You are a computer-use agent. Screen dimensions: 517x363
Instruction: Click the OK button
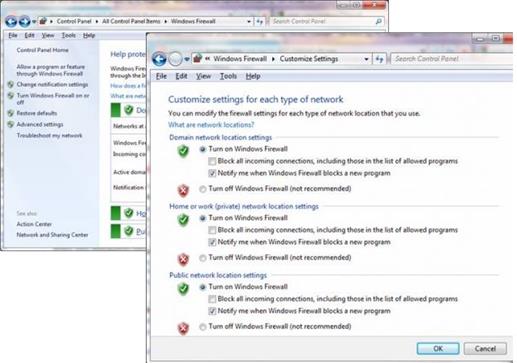438,348
